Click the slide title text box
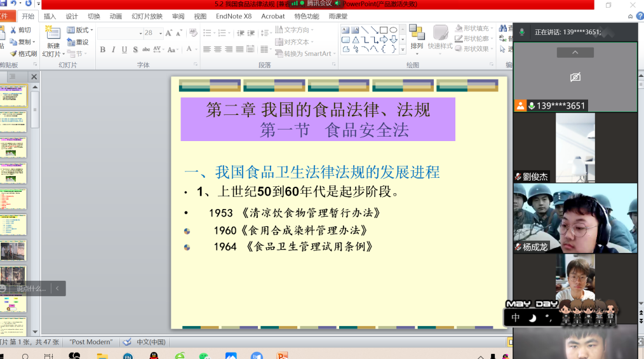644x359 pixels. pyautogui.click(x=318, y=119)
